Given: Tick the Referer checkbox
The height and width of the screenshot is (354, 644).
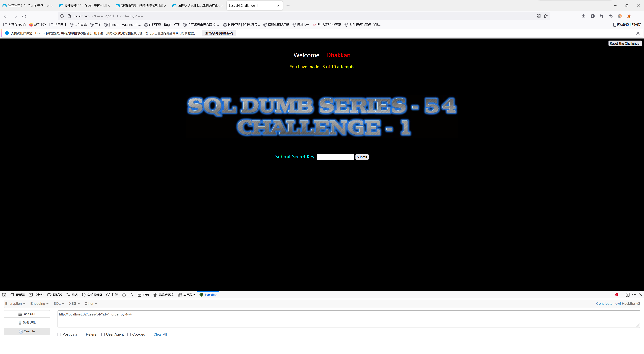Looking at the screenshot, I should point(83,335).
